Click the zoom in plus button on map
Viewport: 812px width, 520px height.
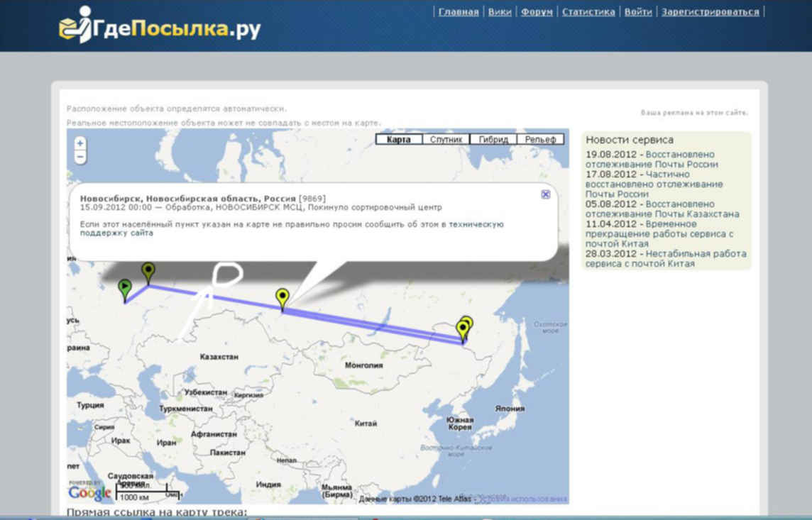point(80,143)
